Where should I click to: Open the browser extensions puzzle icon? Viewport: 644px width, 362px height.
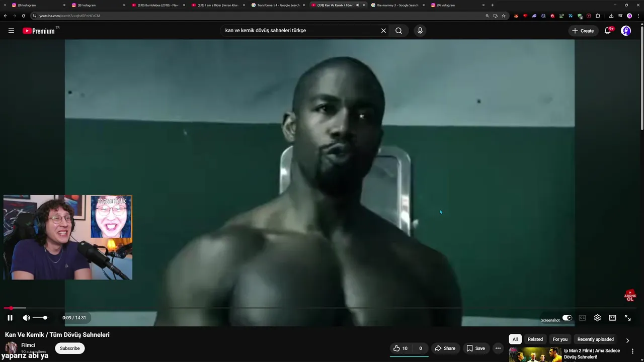pyautogui.click(x=598, y=16)
